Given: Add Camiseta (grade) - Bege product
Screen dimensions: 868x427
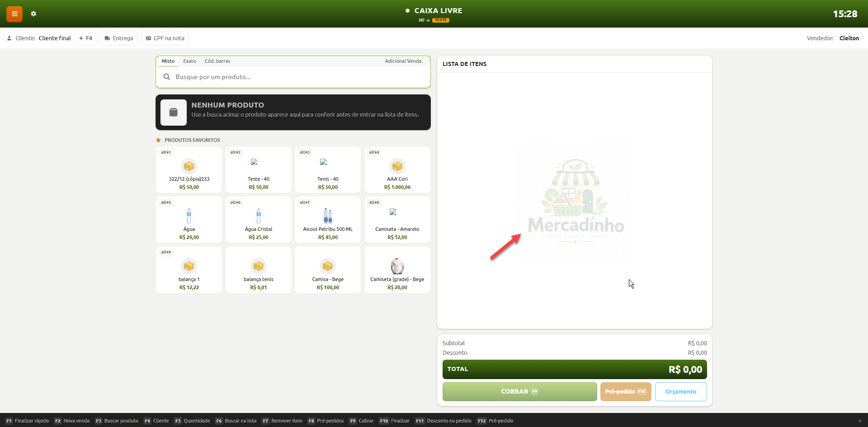Looking at the screenshot, I should tap(397, 270).
